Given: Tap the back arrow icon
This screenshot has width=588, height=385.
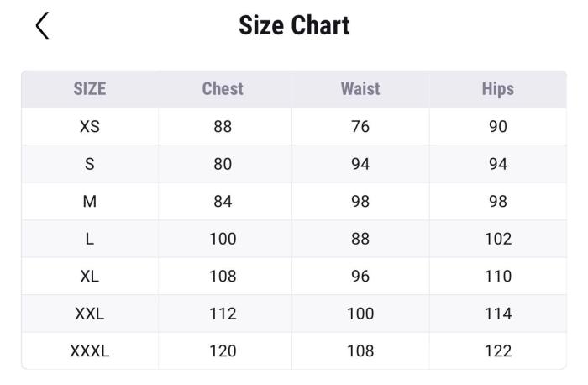Looking at the screenshot, I should coord(43,26).
